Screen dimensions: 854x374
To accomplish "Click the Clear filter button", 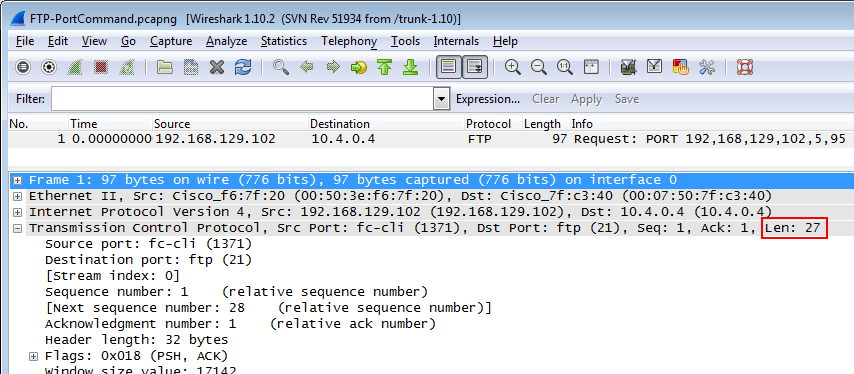I will (546, 99).
